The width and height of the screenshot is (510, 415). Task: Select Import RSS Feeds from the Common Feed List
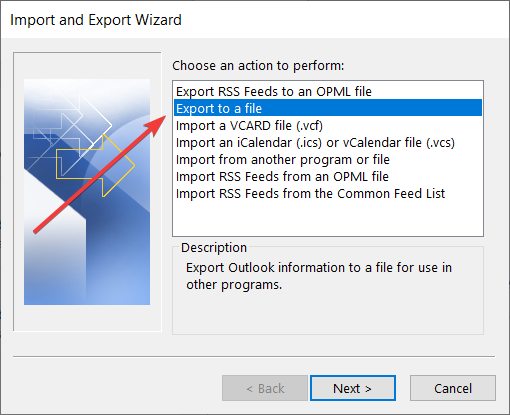tap(310, 194)
